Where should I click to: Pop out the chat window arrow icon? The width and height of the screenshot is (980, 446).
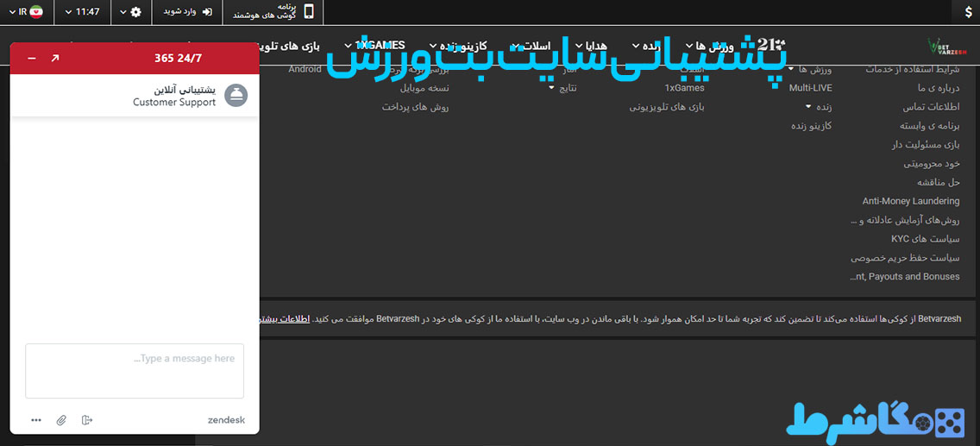tap(55, 59)
